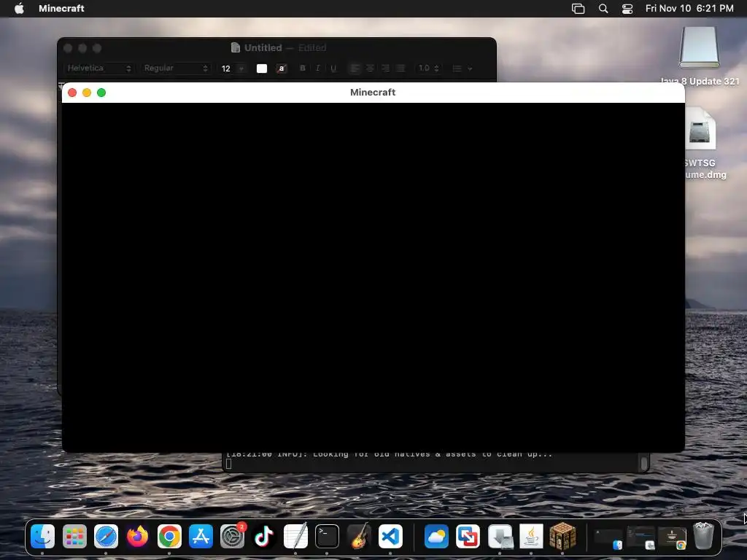Open the 1.0 line spacing dropdown in TextEdit
Image resolution: width=747 pixels, height=560 pixels.
coord(427,68)
